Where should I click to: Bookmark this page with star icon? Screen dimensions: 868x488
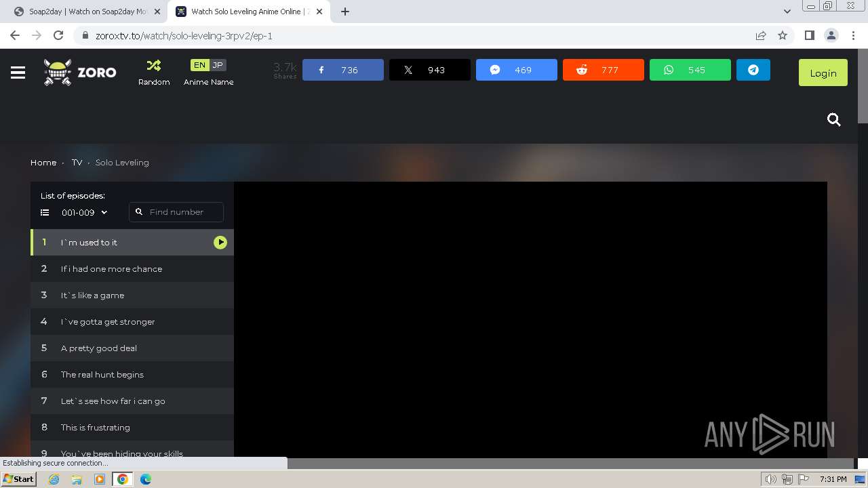pos(783,35)
